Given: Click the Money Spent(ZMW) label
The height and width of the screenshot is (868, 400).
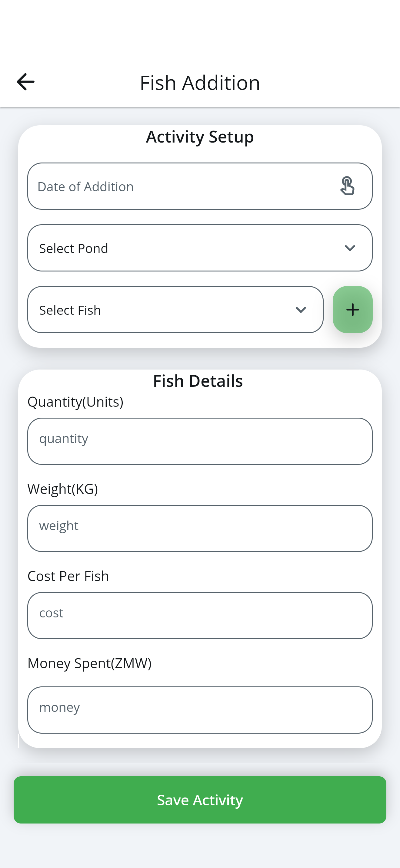Looking at the screenshot, I should pos(89,663).
